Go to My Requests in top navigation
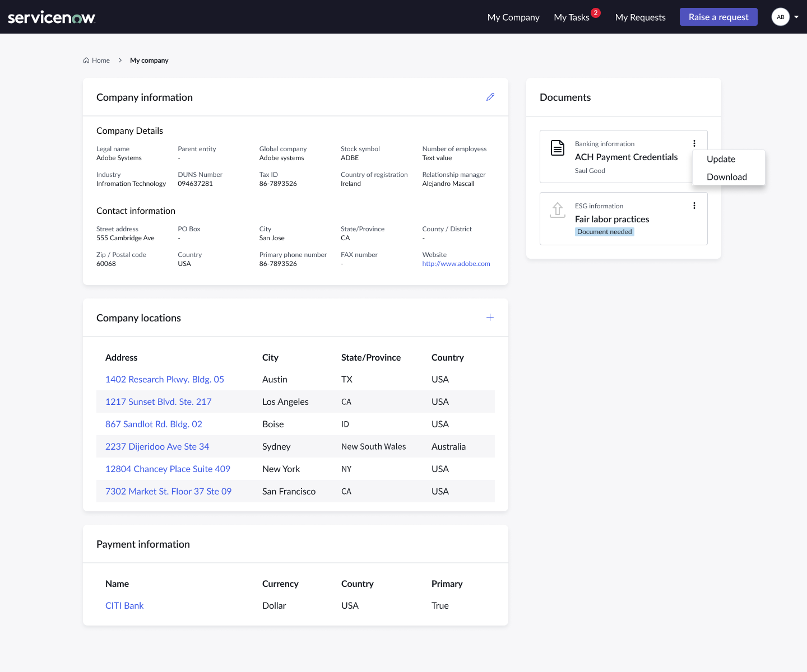The image size is (807, 672). coord(640,17)
